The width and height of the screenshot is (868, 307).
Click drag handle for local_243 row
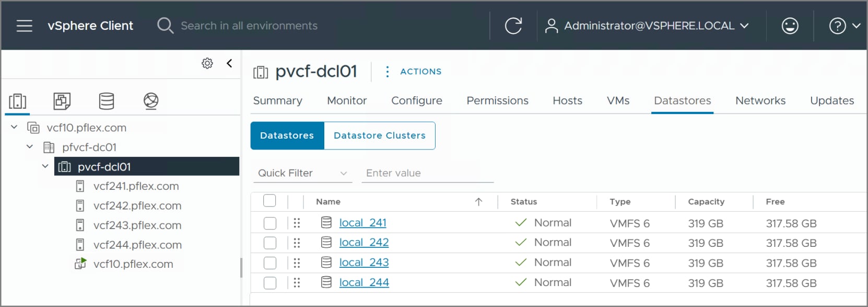(x=297, y=263)
